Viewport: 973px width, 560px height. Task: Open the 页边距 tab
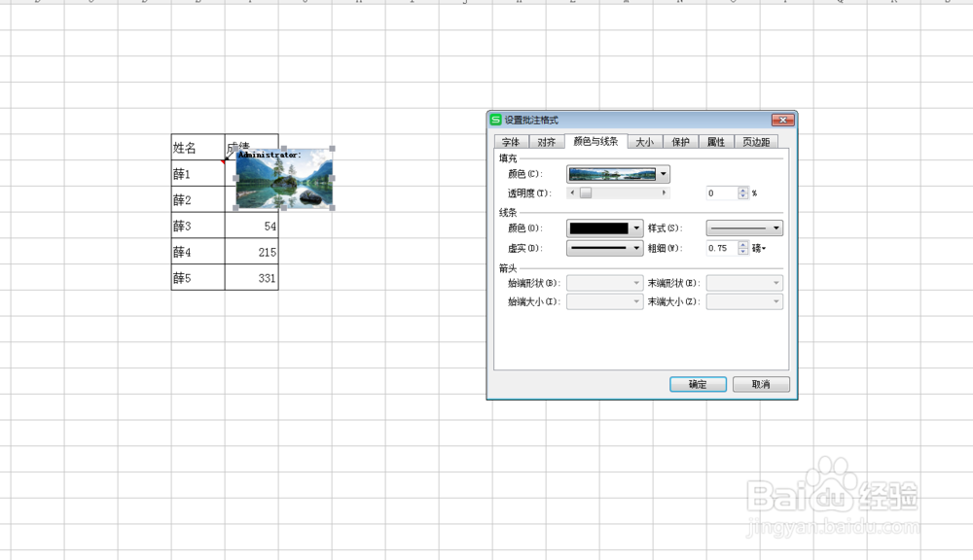pyautogui.click(x=756, y=142)
